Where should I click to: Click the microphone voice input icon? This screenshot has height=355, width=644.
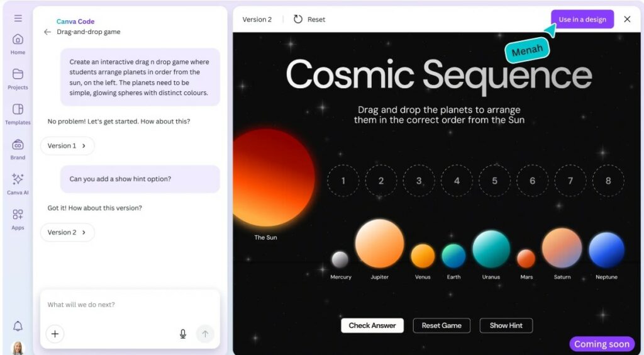click(x=183, y=334)
